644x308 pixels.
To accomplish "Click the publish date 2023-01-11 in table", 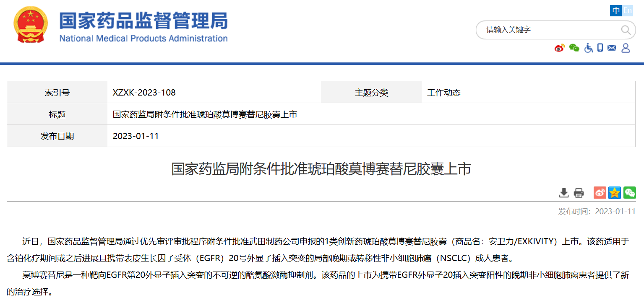I will [x=136, y=136].
